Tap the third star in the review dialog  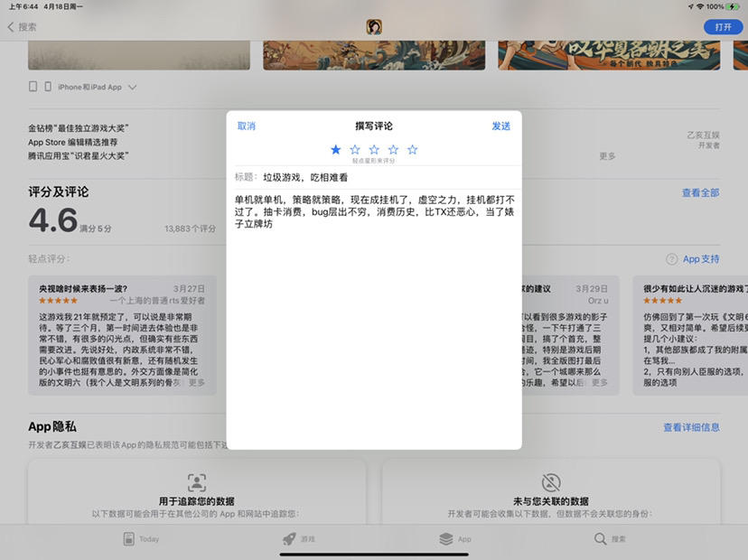[x=374, y=150]
